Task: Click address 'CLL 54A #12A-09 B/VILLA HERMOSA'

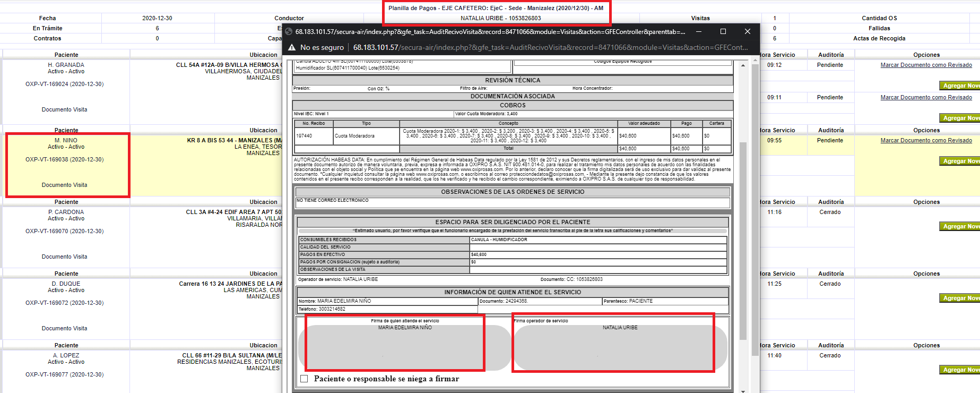Action: coord(229,65)
